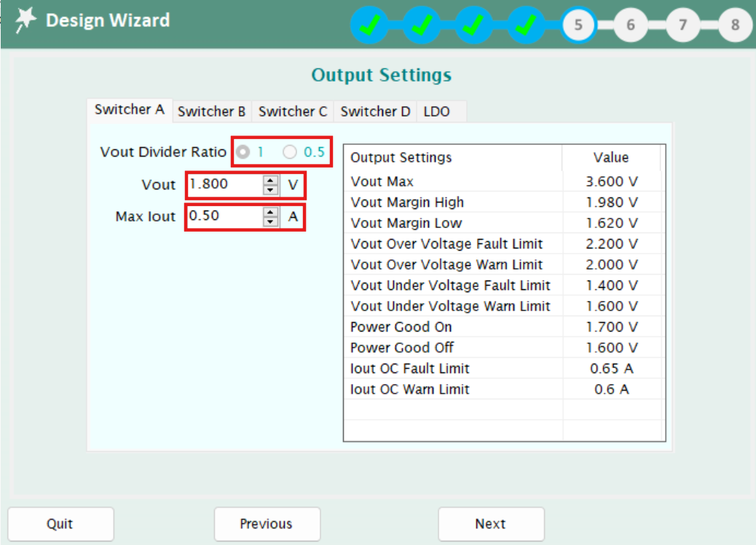Screen dimensions: 756x545
Task: Click the fourth step checkmark icon
Action: (x=525, y=25)
